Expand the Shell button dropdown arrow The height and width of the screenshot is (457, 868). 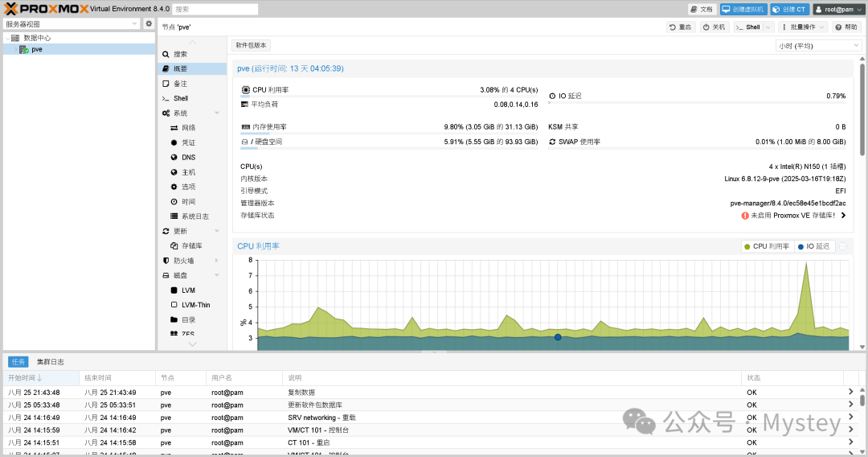pyautogui.click(x=768, y=27)
